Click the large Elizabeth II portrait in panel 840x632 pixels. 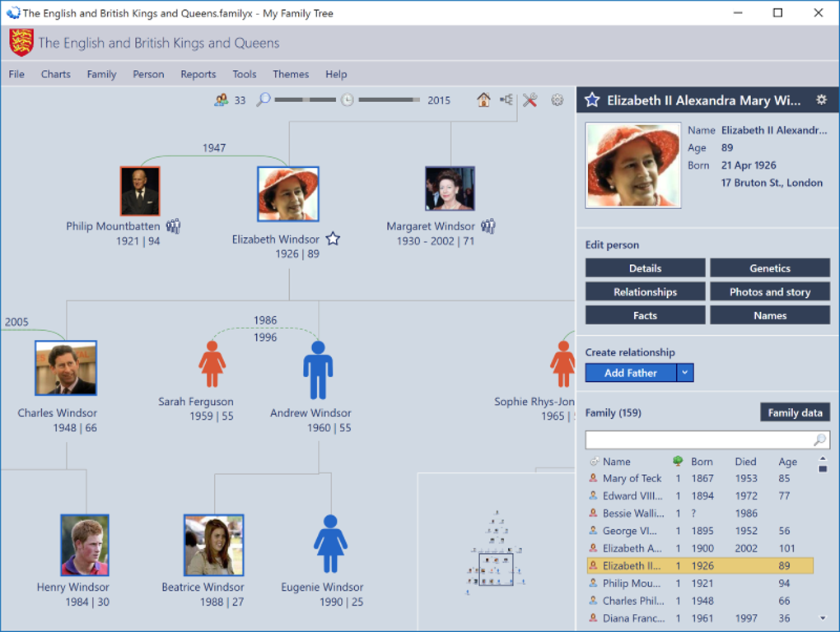coord(633,165)
